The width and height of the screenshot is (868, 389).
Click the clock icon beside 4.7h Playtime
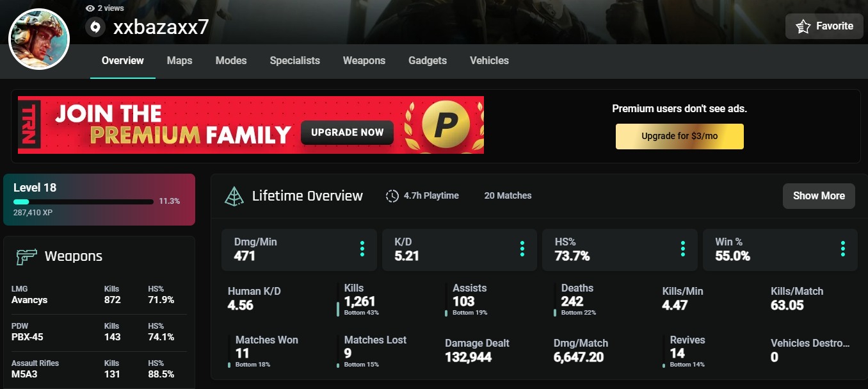[392, 196]
